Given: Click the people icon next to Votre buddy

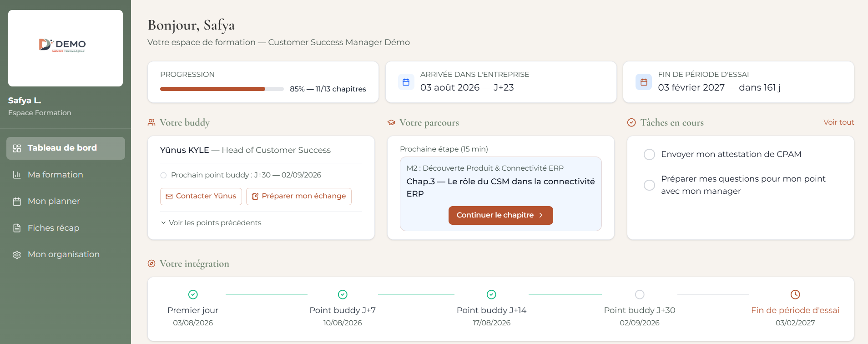Looking at the screenshot, I should click(x=151, y=122).
